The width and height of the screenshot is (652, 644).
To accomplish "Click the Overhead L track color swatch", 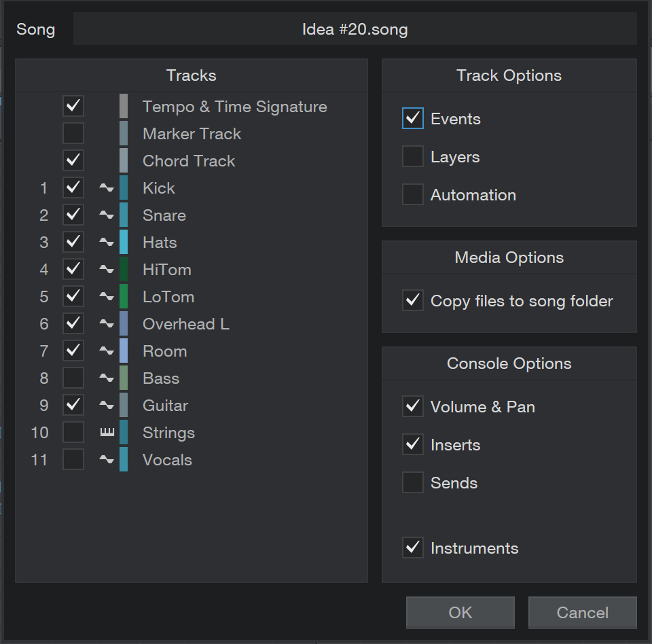I will [124, 323].
